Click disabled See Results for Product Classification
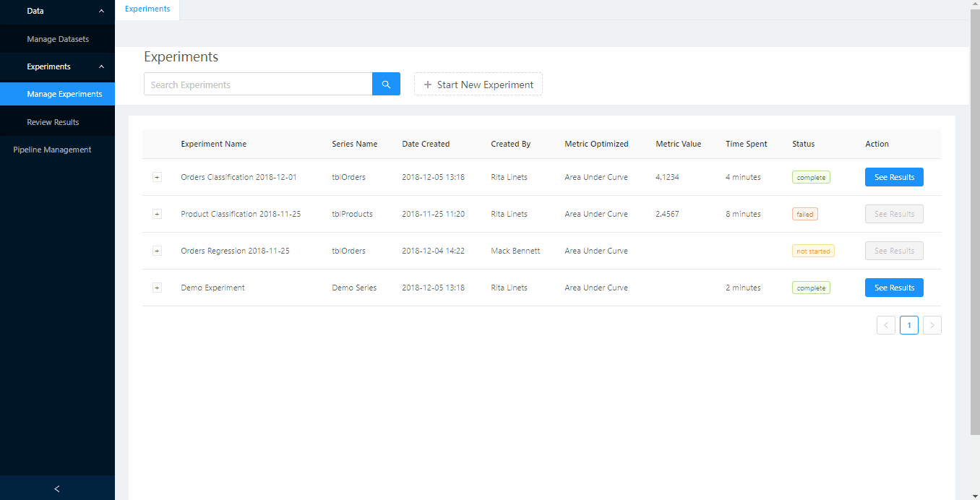Viewport: 980px width, 500px height. 894,214
